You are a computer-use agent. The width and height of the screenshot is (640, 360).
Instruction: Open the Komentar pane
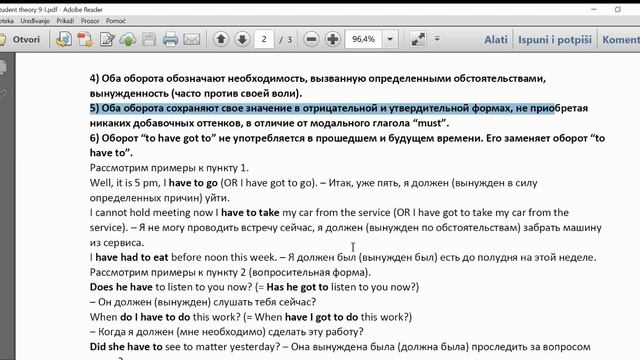click(x=621, y=40)
